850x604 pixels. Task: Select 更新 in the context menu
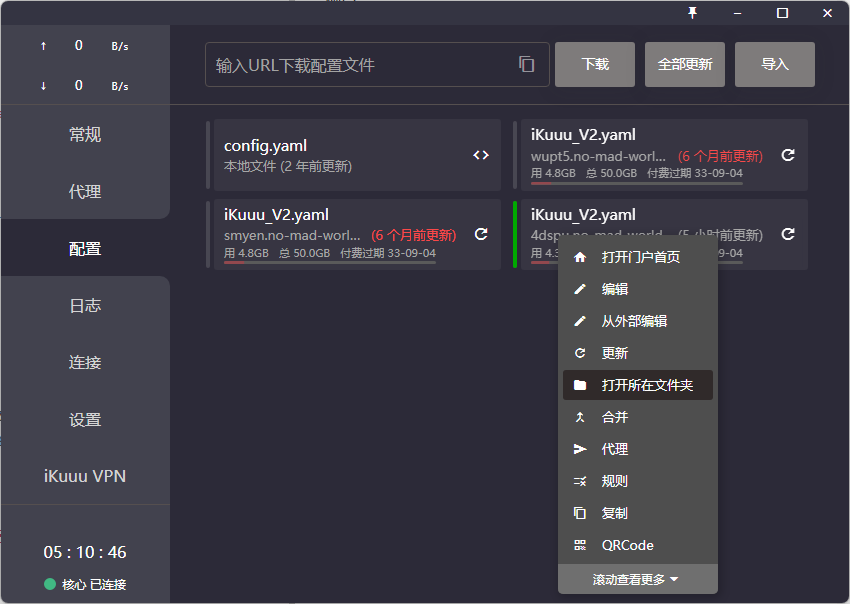638,353
